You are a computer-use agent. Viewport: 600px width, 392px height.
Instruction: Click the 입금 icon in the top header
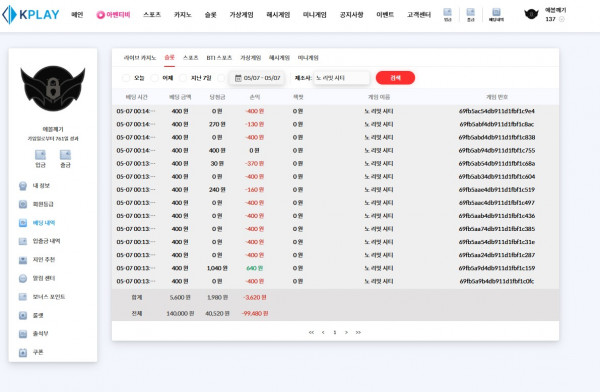447,15
